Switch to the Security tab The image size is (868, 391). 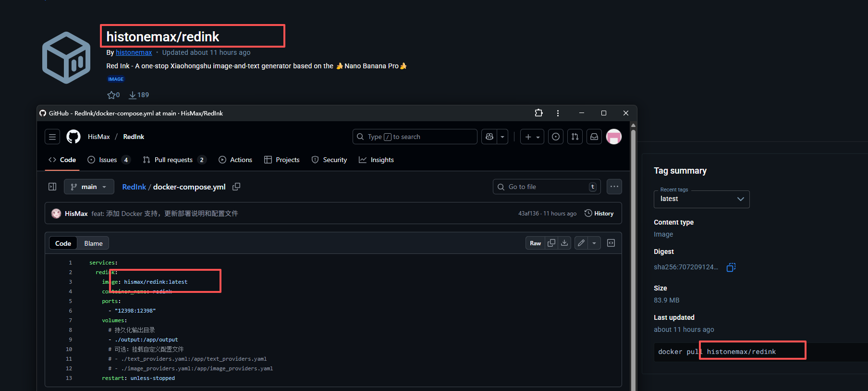[x=329, y=160]
